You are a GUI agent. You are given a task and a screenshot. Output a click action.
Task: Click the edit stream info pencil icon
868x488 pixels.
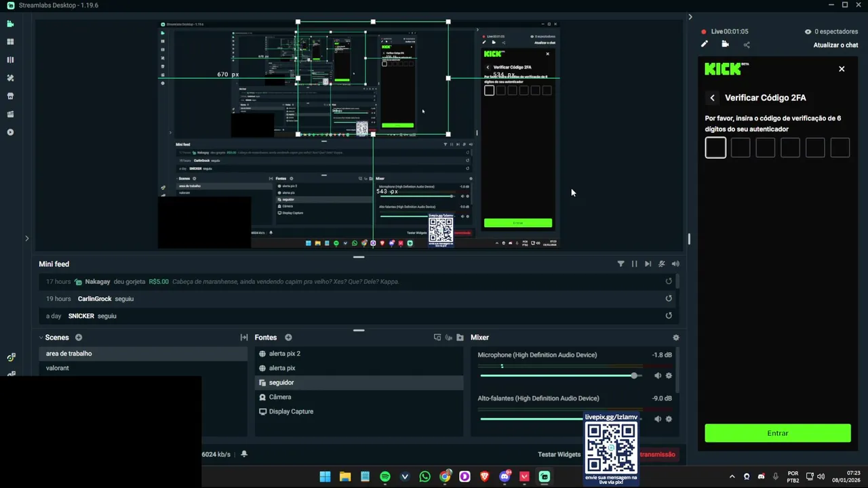tap(705, 45)
